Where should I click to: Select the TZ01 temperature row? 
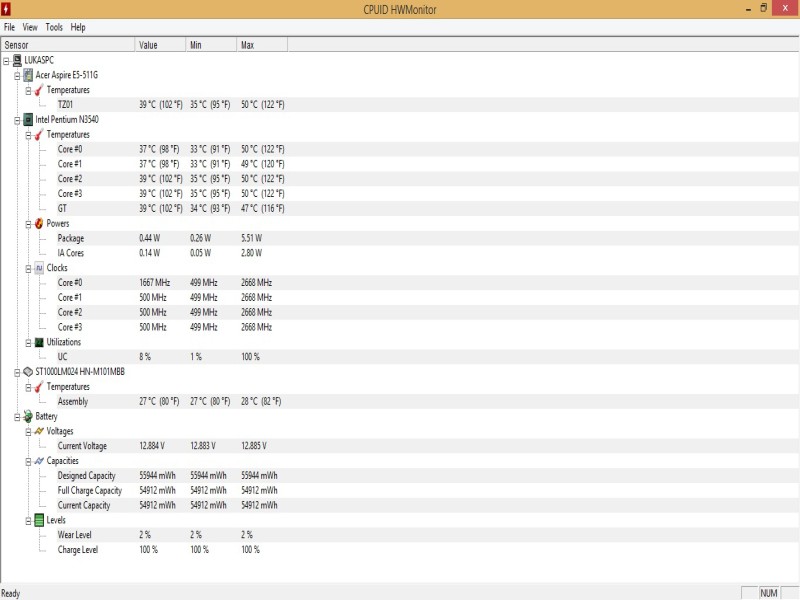pos(427,105)
